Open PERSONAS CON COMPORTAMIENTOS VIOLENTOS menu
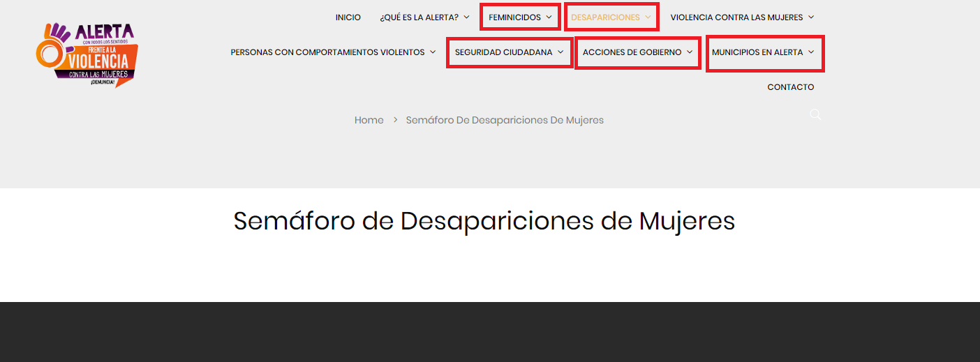 pos(327,52)
